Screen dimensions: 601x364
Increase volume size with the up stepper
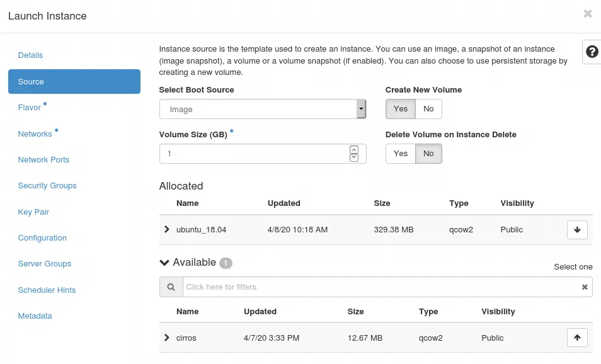[354, 150]
